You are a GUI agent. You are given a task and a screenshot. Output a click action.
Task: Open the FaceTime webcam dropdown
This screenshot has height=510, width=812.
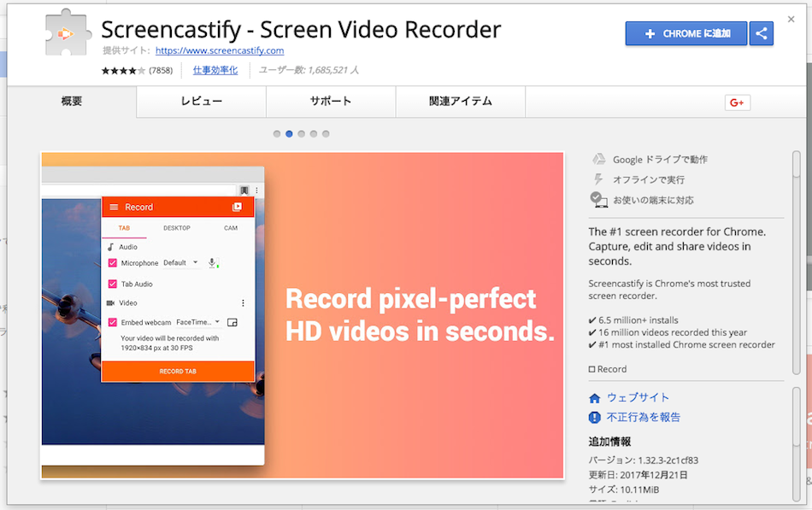coord(198,322)
